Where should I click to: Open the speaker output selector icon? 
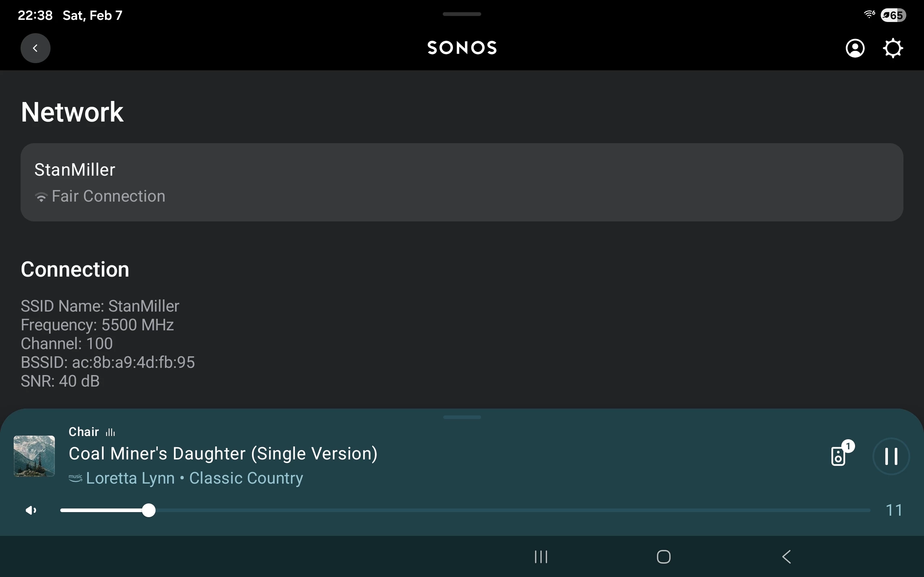coord(839,455)
